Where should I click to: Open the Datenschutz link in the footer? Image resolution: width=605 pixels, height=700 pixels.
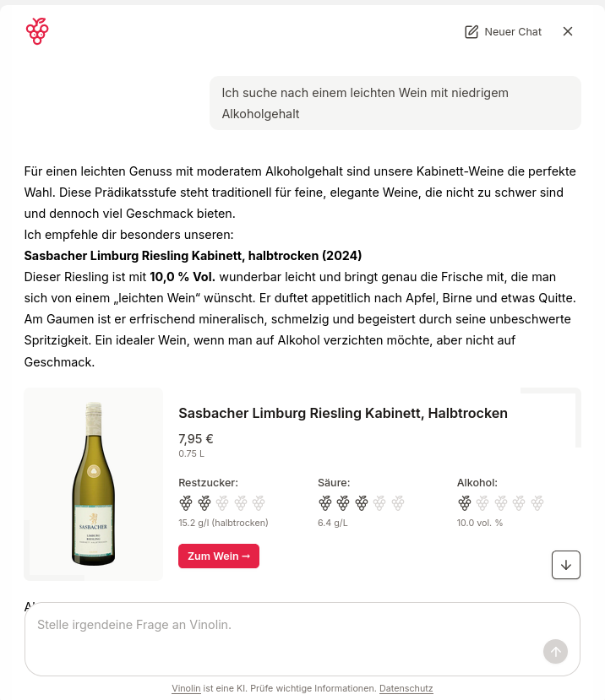coord(406,688)
